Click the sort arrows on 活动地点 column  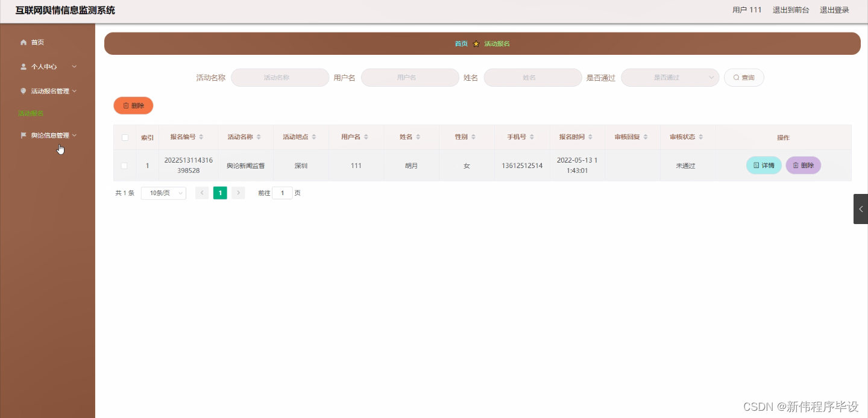tap(314, 137)
